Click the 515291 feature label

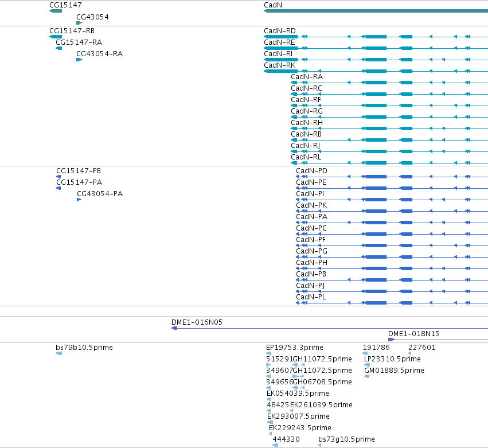coord(279,359)
